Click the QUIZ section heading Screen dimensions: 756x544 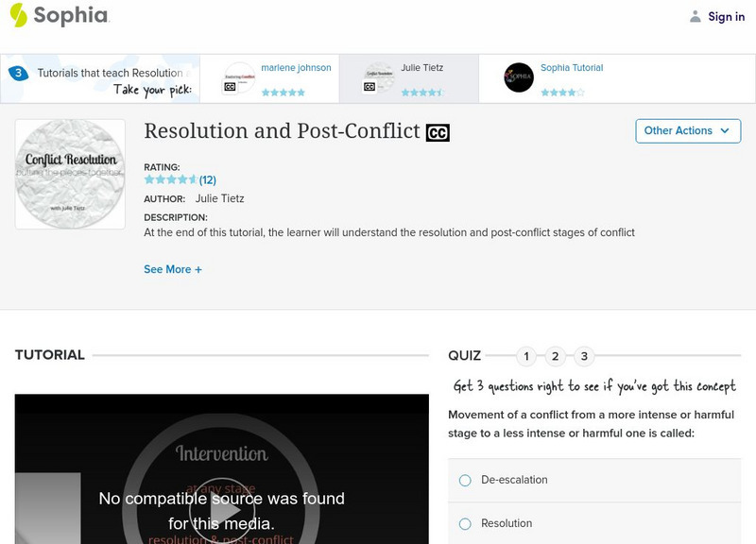[464, 356]
